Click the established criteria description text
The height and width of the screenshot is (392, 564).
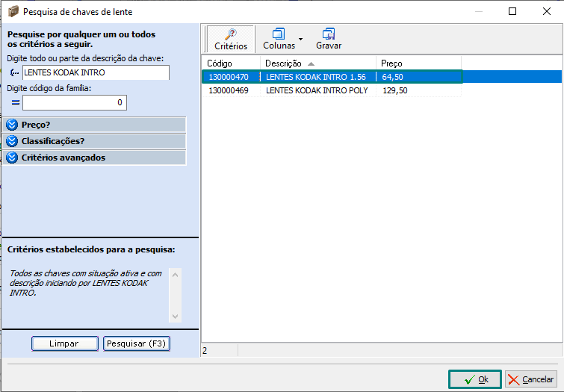(x=86, y=283)
